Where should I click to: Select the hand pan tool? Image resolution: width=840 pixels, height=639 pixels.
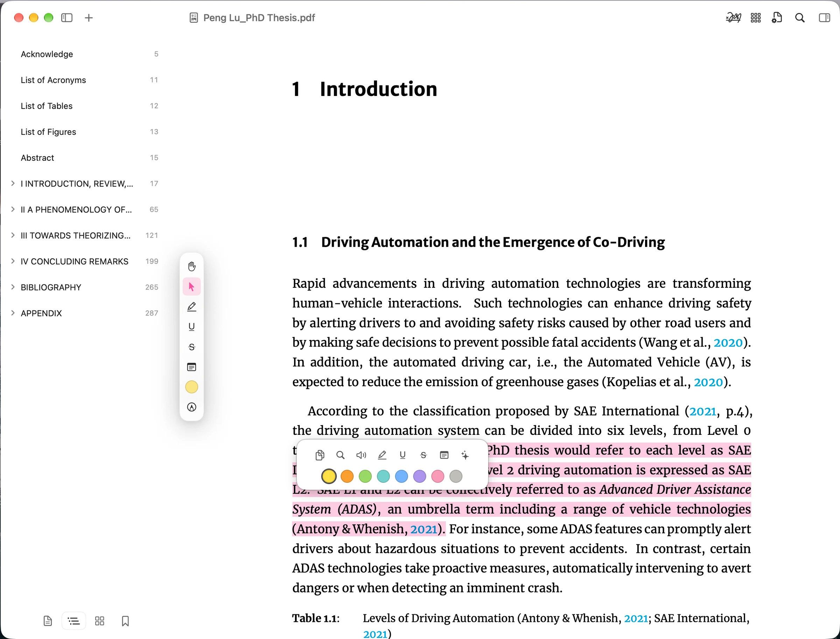192,266
